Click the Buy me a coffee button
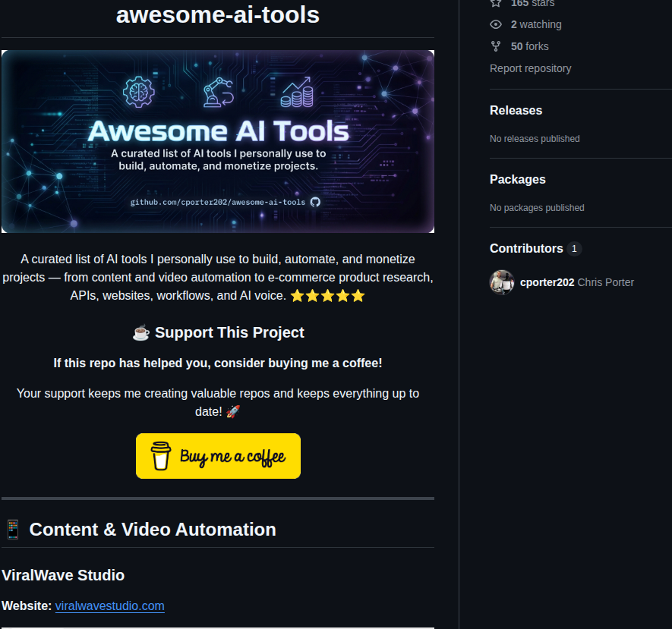Viewport: 672px width, 629px height. point(218,456)
